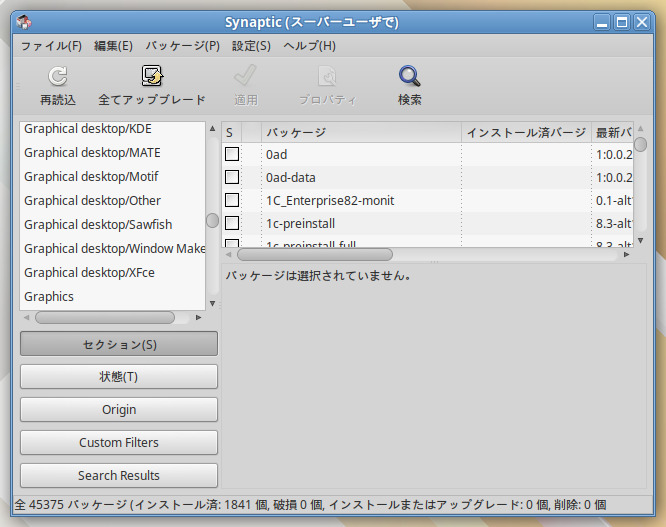
Task: Open the ヘルプ(H) menu
Action: 310,46
